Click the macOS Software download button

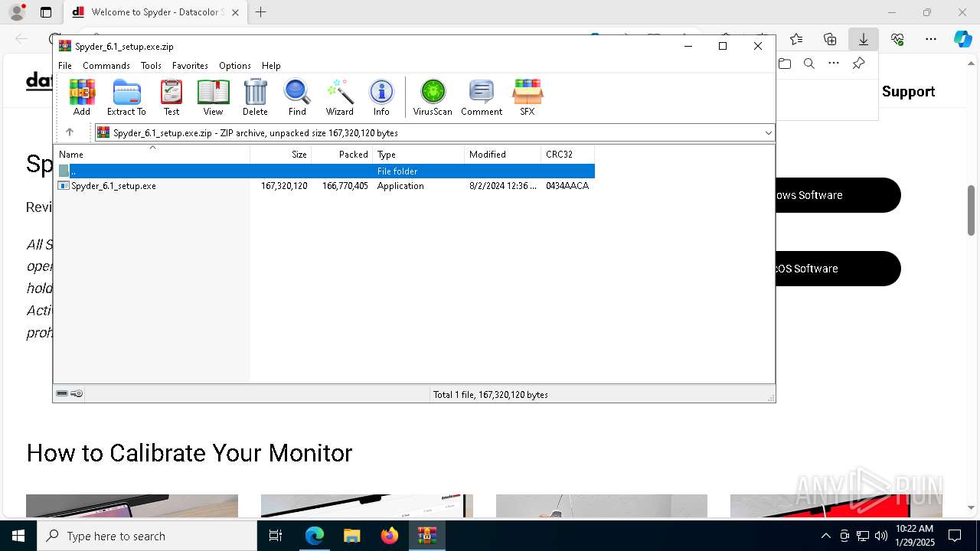pos(838,269)
